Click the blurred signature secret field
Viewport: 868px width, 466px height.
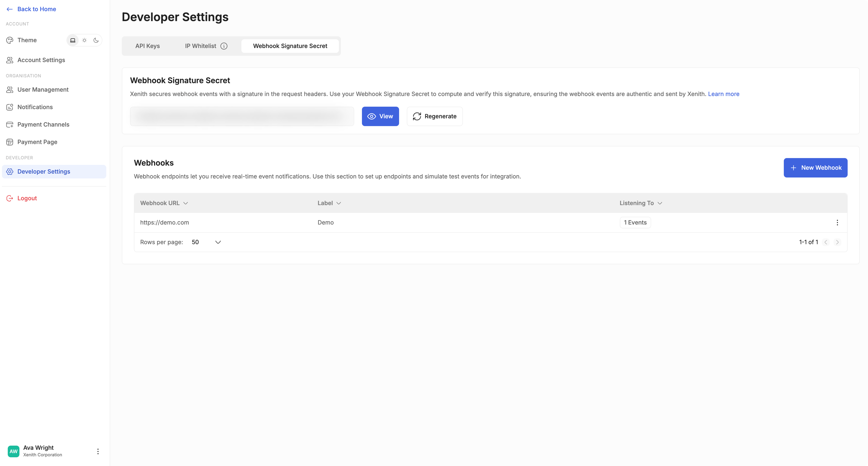coord(242,116)
